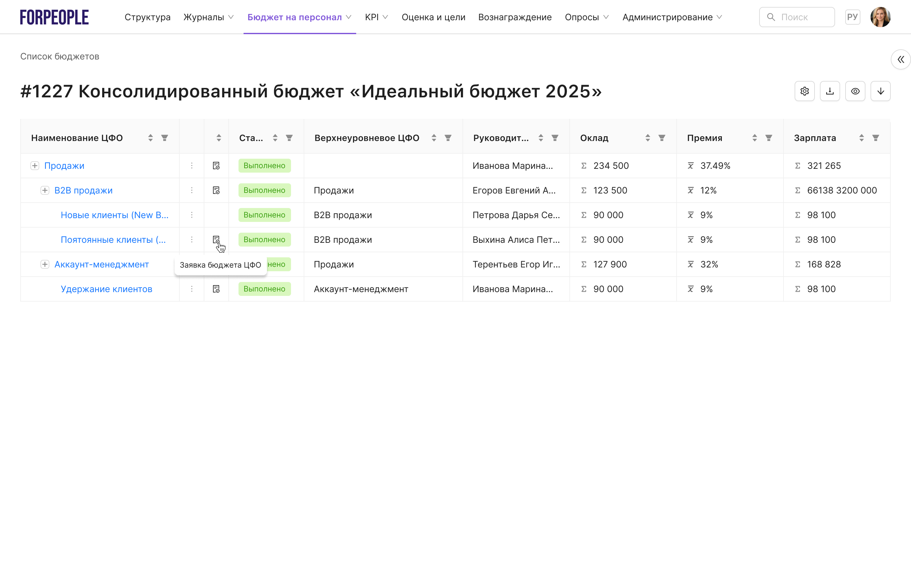
Task: Open filter for Наименование ЦФО column
Action: [164, 138]
